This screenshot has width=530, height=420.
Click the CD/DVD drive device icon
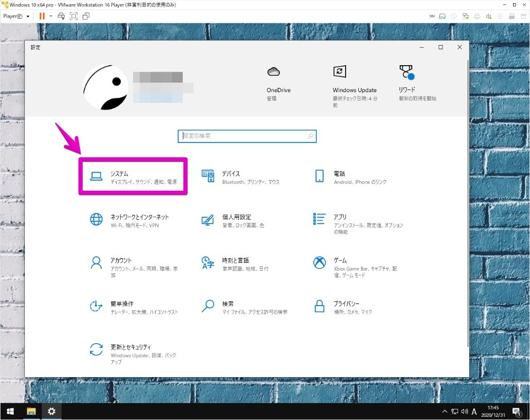pos(454,16)
